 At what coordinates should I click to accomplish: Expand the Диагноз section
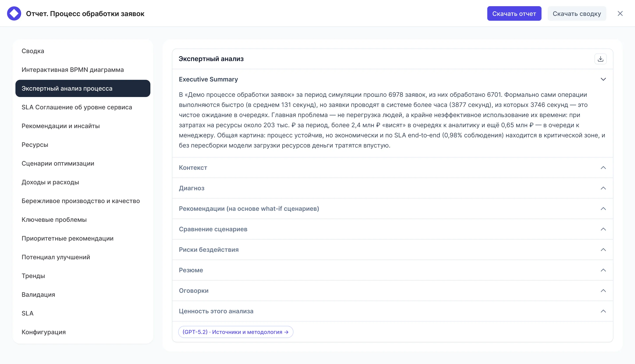pyautogui.click(x=603, y=188)
